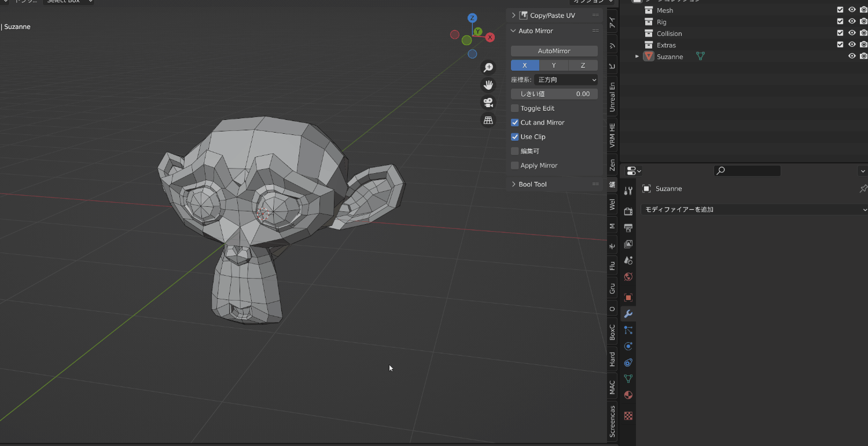Open the Render properties tab
This screenshot has height=446, width=868.
(x=628, y=211)
